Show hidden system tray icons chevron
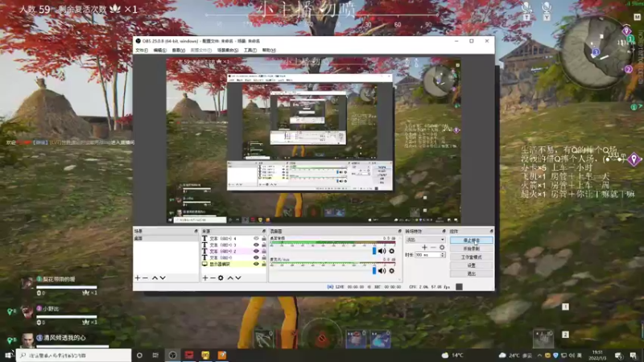The image size is (644, 362). (x=539, y=356)
